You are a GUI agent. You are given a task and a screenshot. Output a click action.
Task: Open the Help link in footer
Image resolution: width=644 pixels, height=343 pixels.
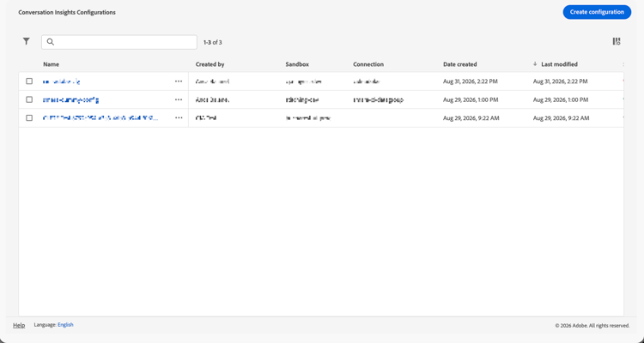click(19, 325)
